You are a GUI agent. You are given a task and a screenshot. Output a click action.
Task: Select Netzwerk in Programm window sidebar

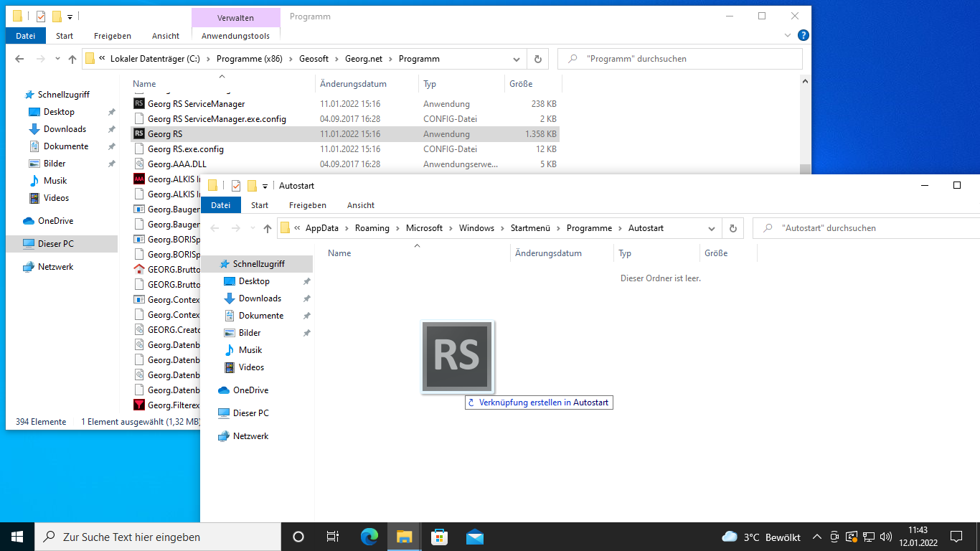pos(55,267)
